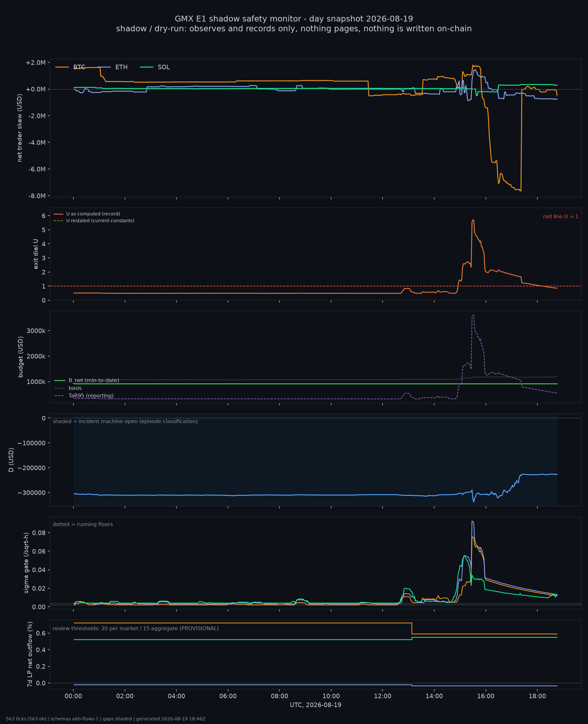This screenshot has height=724, width=588.
Task: Click the '00:00' time tick label
Action: [x=74, y=696]
